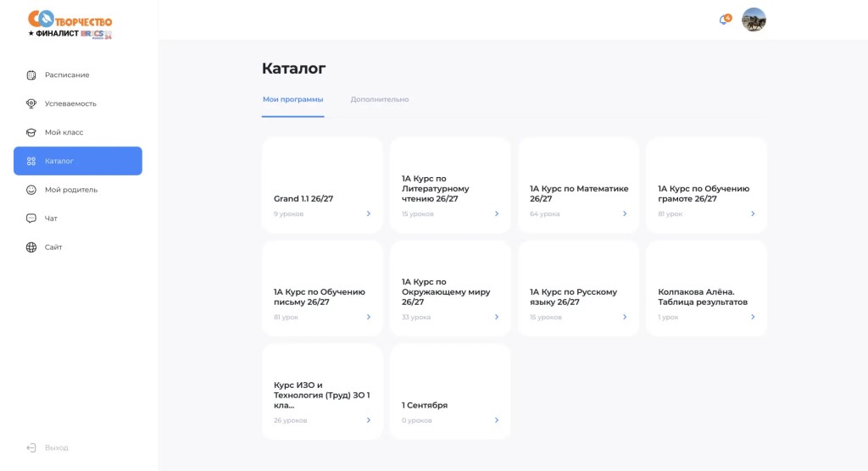Click the grid icon beside Каталог
The height and width of the screenshot is (471, 868).
click(31, 161)
